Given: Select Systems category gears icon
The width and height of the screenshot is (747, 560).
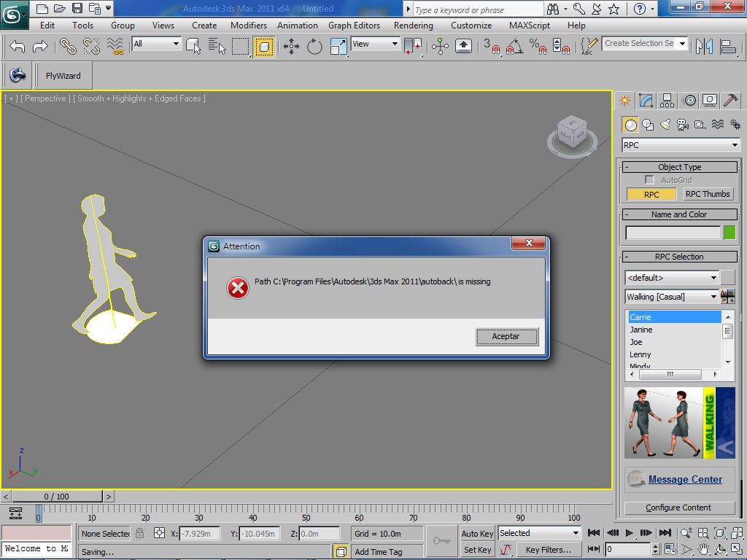Looking at the screenshot, I should click(x=735, y=125).
